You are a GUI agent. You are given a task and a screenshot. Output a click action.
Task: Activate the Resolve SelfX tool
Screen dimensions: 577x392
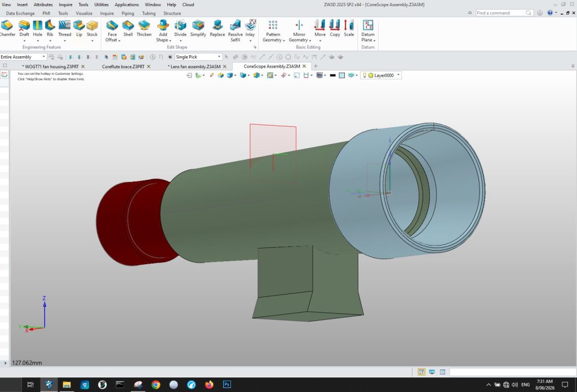[x=235, y=31]
